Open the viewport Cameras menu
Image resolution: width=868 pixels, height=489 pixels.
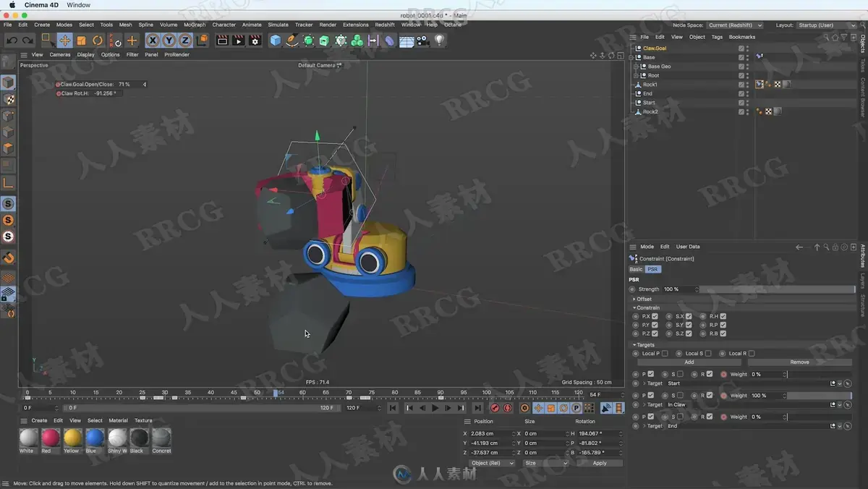pos(60,54)
